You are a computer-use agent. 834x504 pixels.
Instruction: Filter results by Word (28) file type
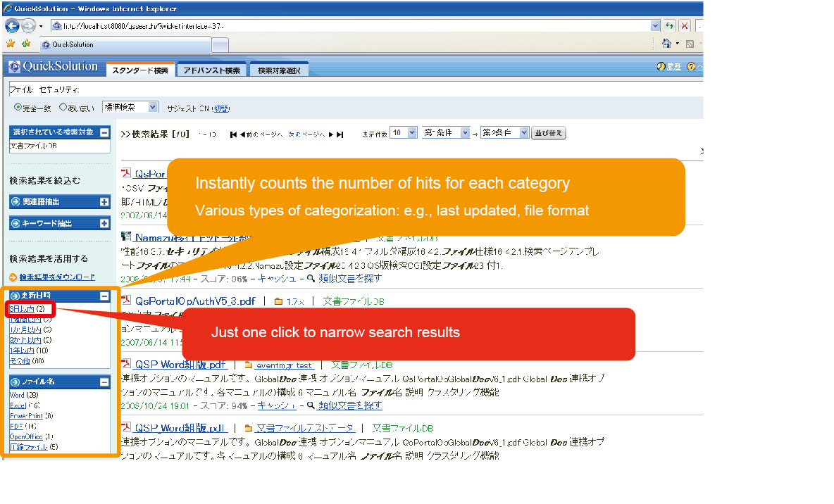pyautogui.click(x=24, y=395)
